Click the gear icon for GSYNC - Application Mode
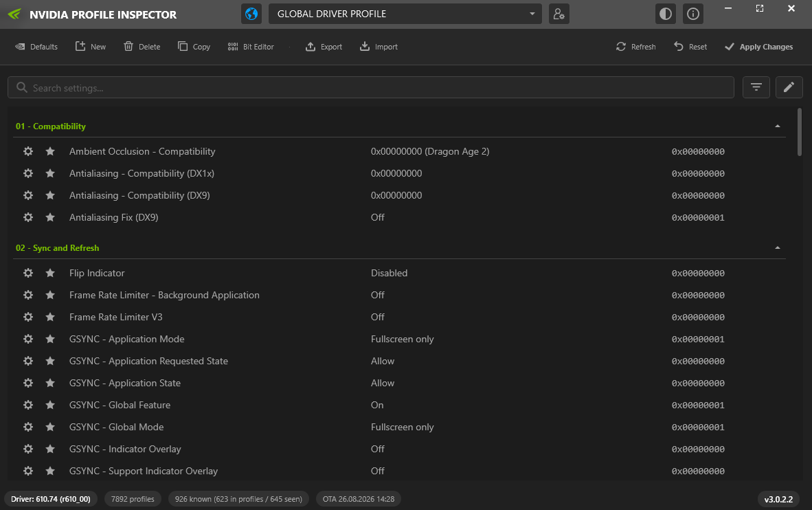812x510 pixels. pyautogui.click(x=28, y=339)
